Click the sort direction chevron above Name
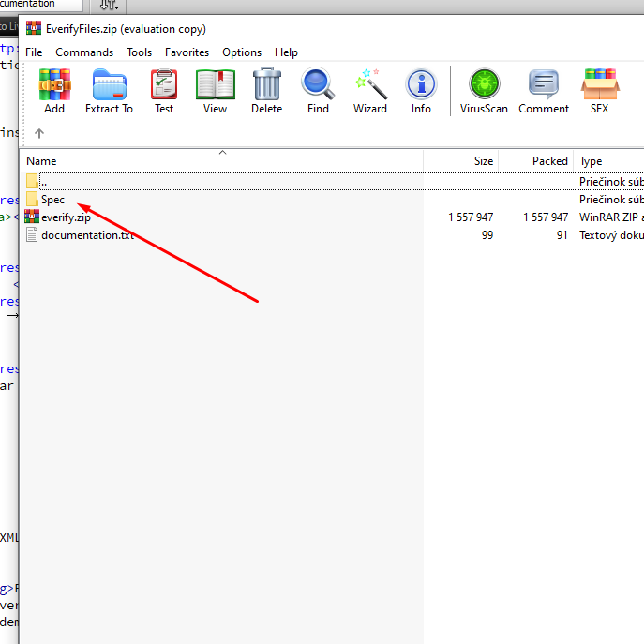Viewport: 644px width, 644px height. pos(222,153)
